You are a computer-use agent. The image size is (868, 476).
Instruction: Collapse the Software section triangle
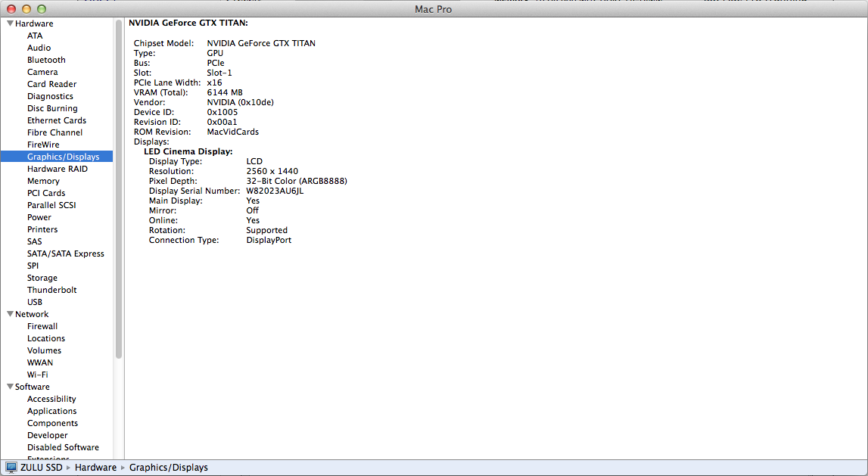coord(10,387)
